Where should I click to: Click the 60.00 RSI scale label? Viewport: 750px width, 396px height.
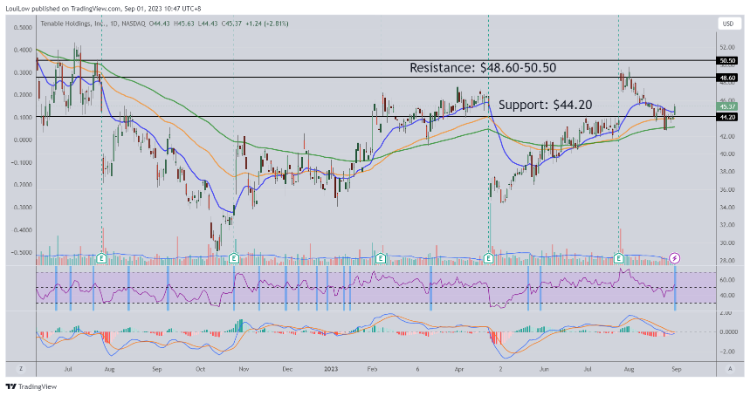728,280
